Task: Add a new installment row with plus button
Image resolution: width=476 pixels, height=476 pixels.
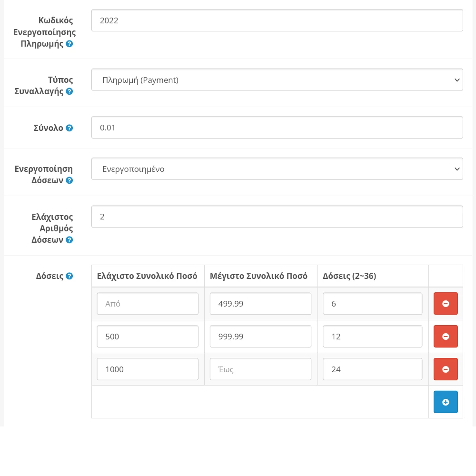Action: click(446, 402)
